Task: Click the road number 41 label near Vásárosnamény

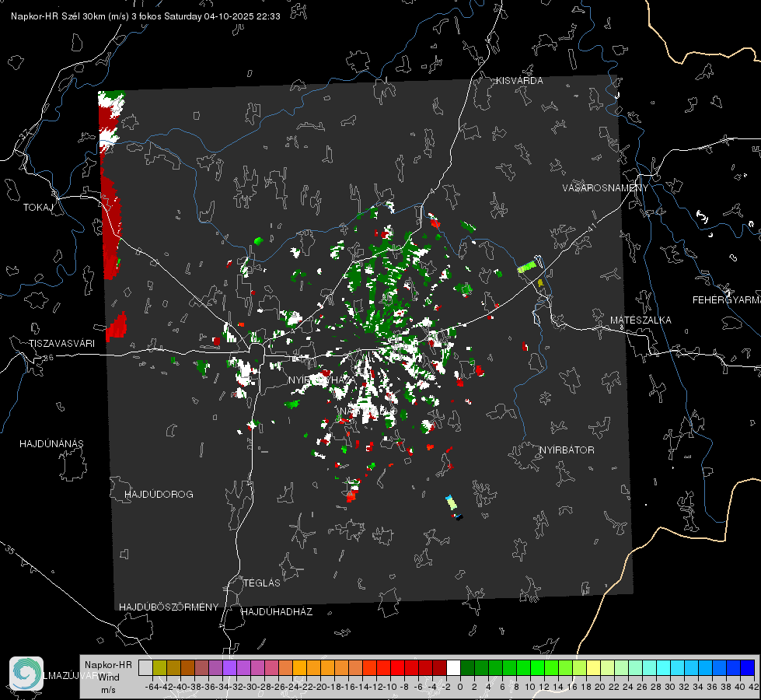Action: coord(591,226)
